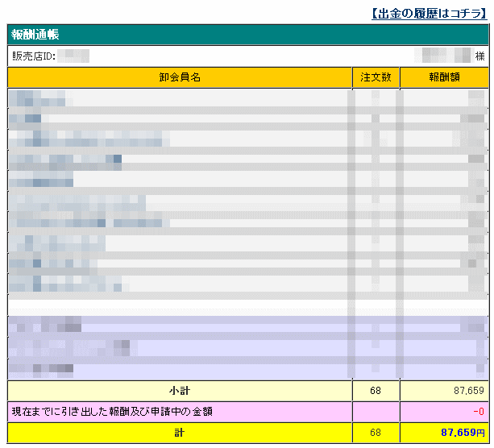
Task: Click the 87,659 subtotal amount
Action: click(x=469, y=391)
